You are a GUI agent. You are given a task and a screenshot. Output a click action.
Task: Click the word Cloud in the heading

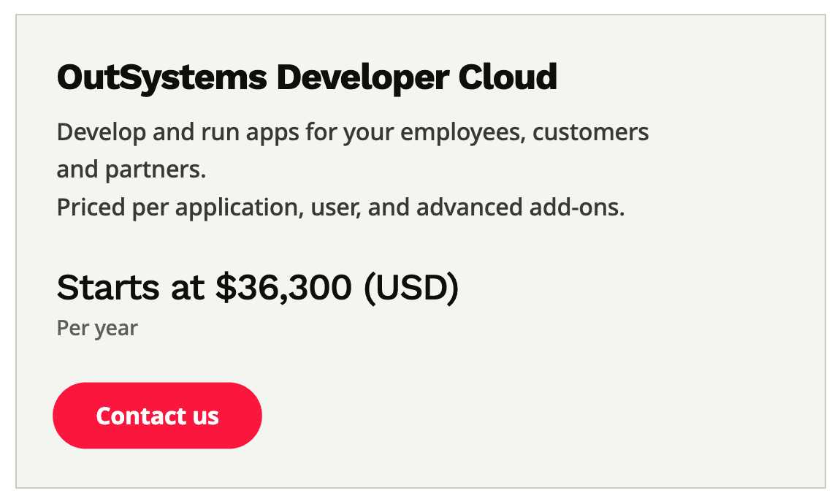(x=508, y=77)
